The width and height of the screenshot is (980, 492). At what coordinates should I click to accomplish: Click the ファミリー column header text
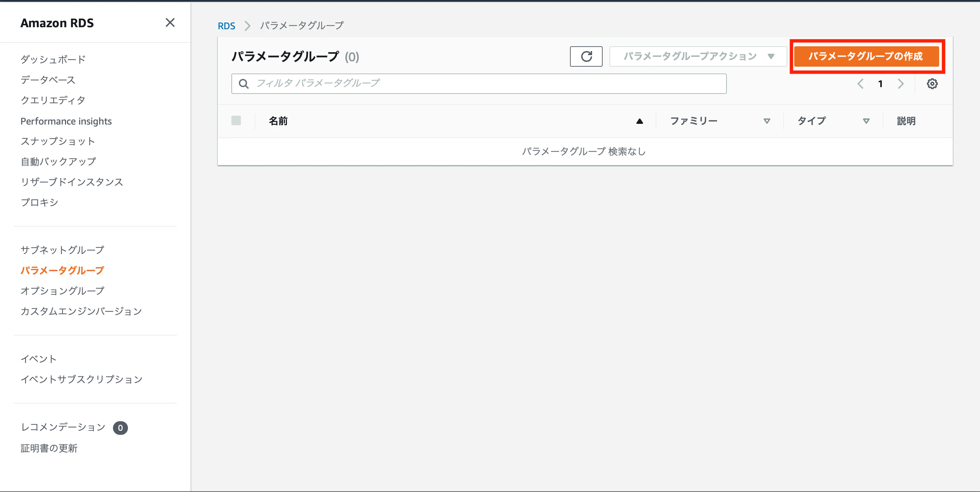[693, 121]
